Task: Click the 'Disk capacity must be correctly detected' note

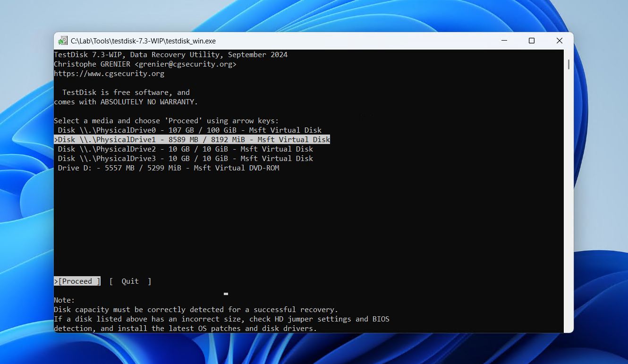Action: click(x=195, y=310)
